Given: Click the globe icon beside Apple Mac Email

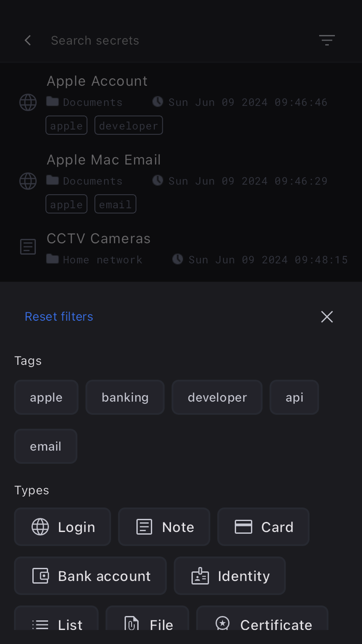Looking at the screenshot, I should 28,181.
